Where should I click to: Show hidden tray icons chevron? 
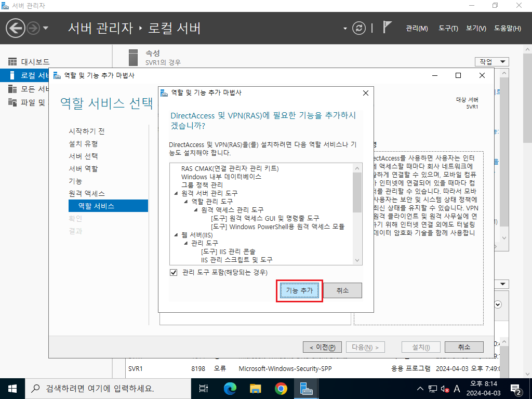tap(420, 389)
